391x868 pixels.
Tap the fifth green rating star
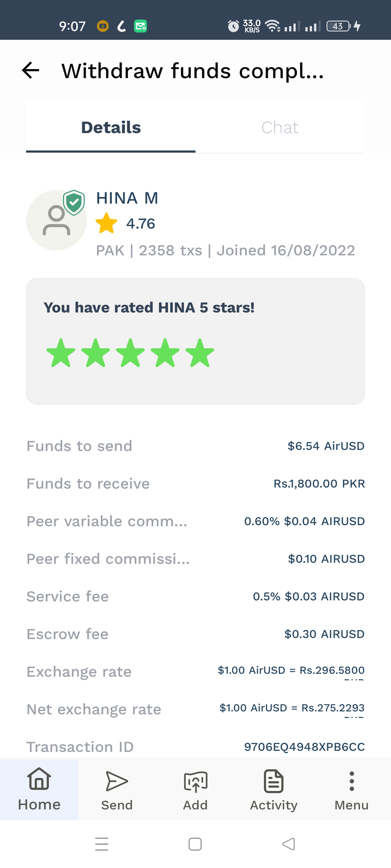[x=200, y=353]
